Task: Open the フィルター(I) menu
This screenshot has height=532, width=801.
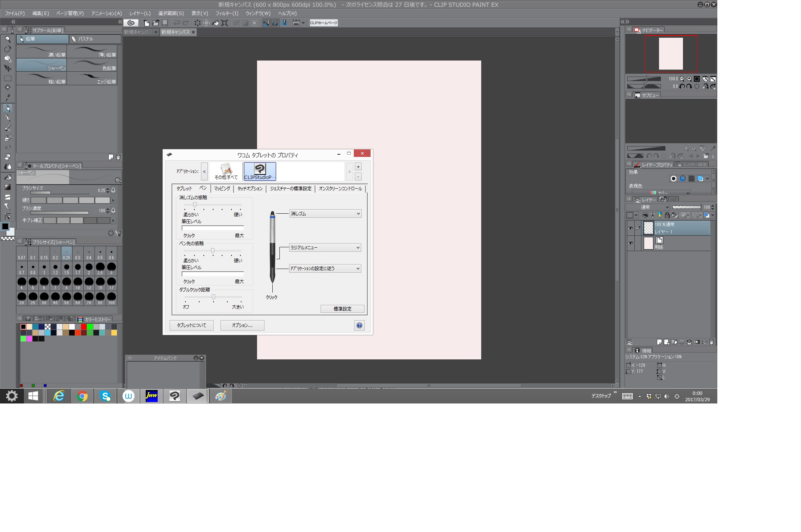Action: [x=227, y=13]
